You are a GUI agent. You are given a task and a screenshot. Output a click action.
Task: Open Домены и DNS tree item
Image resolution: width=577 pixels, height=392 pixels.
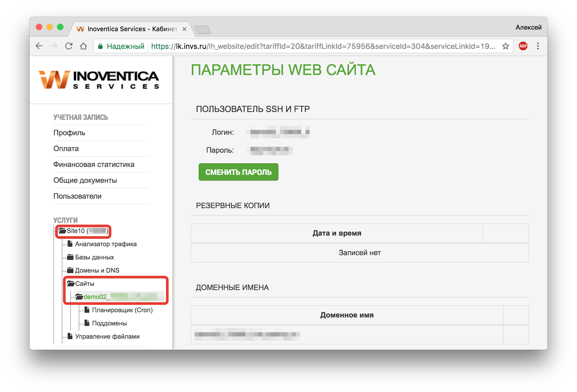point(97,270)
